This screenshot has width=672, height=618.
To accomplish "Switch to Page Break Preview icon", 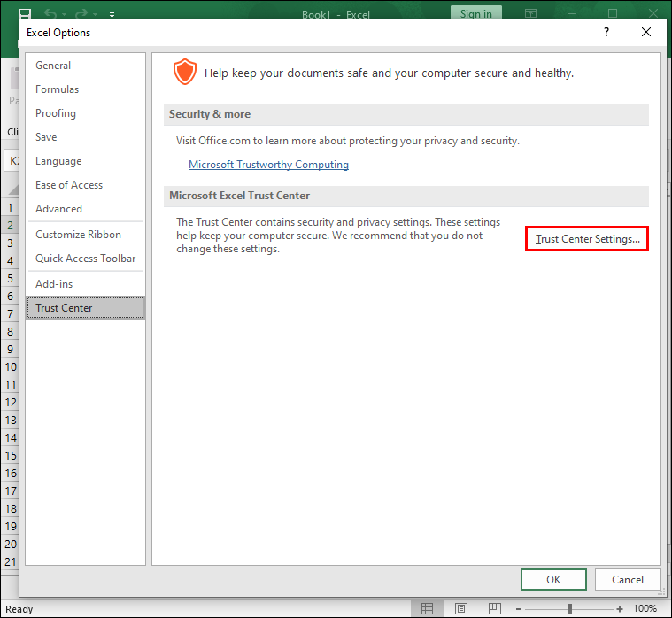I will [x=495, y=608].
